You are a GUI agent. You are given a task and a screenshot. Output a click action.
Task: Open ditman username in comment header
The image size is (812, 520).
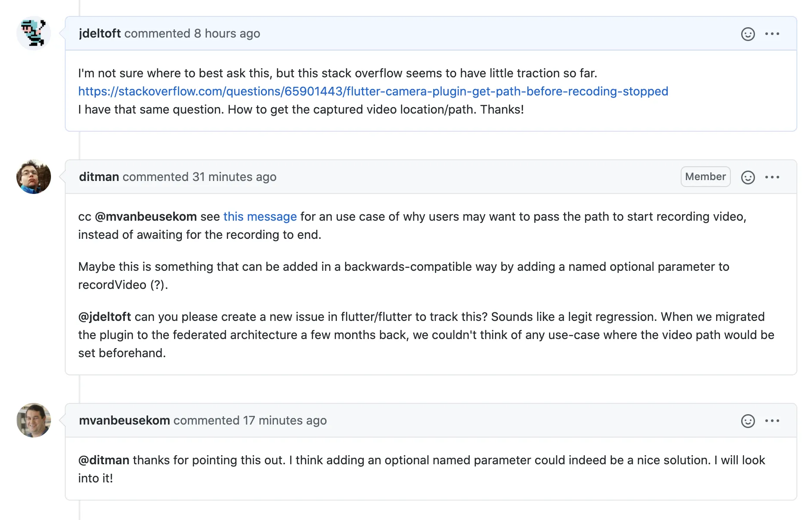(99, 177)
